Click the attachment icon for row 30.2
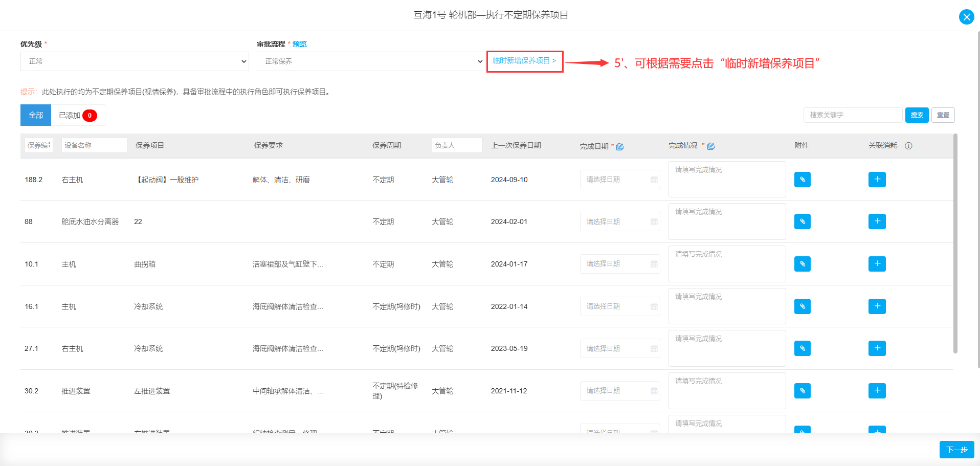980x466 pixels. tap(803, 391)
